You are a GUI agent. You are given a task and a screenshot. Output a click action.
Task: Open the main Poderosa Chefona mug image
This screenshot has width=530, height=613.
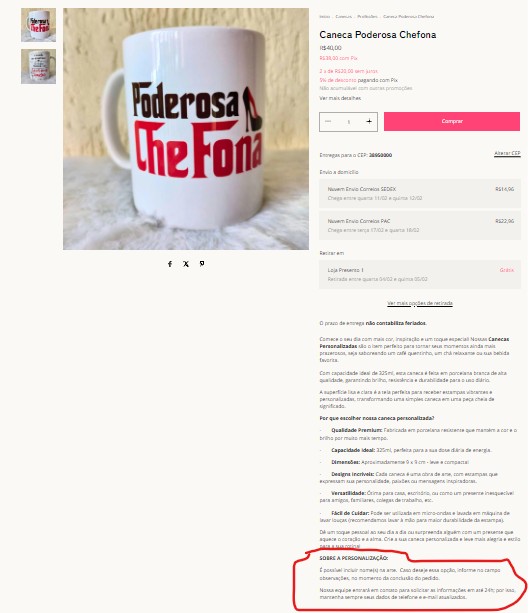pos(186,129)
